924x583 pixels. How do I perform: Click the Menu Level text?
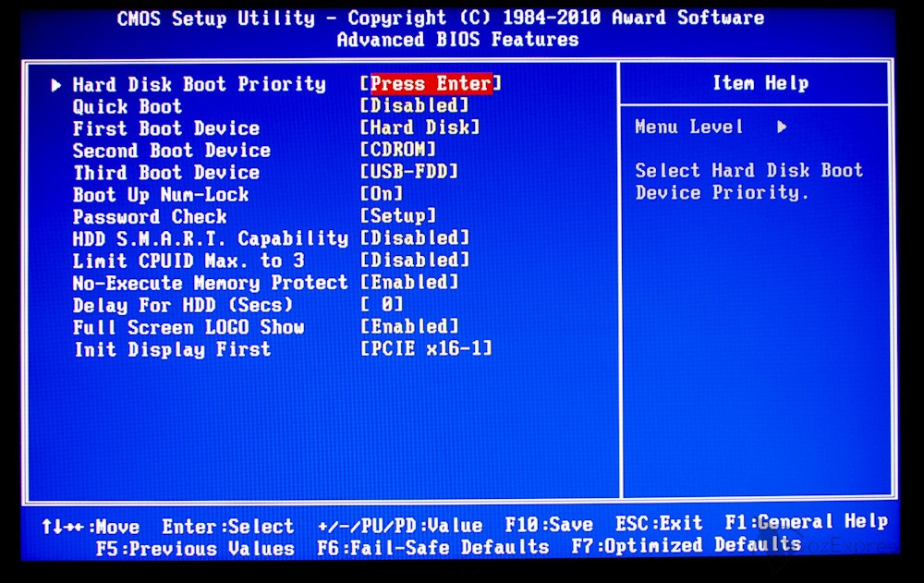pos(688,127)
